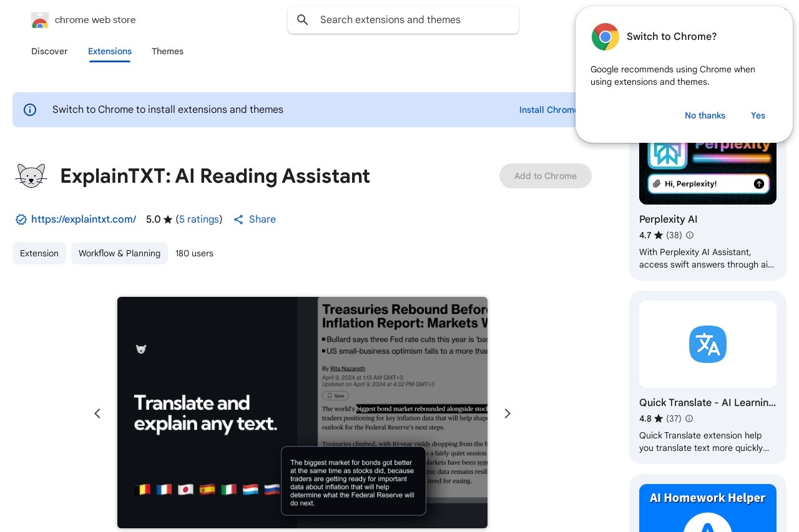The height and width of the screenshot is (532, 799).
Task: Click the search magnifier icon
Action: pos(303,20)
